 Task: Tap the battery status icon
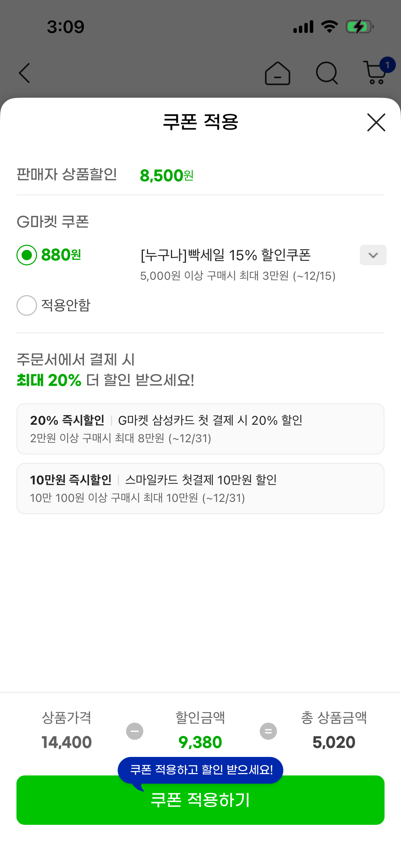tap(359, 27)
